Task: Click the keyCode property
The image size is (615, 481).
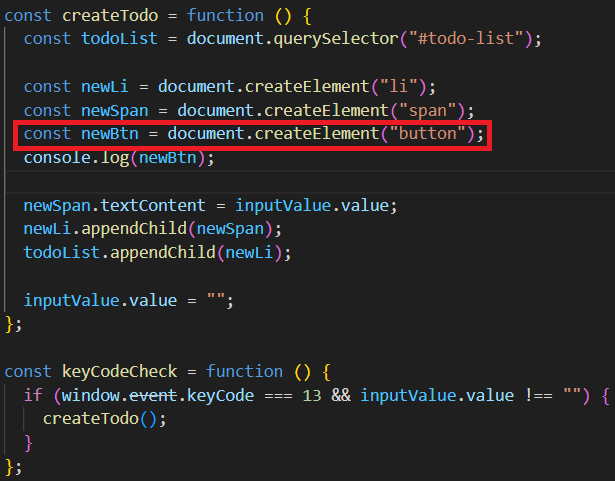Action: tap(220, 395)
